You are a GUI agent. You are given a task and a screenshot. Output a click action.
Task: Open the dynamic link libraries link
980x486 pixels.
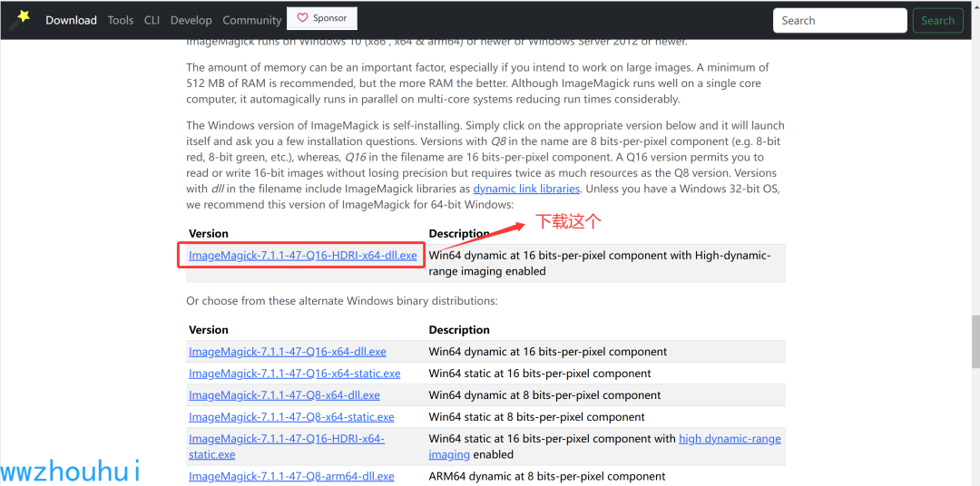[x=526, y=188]
